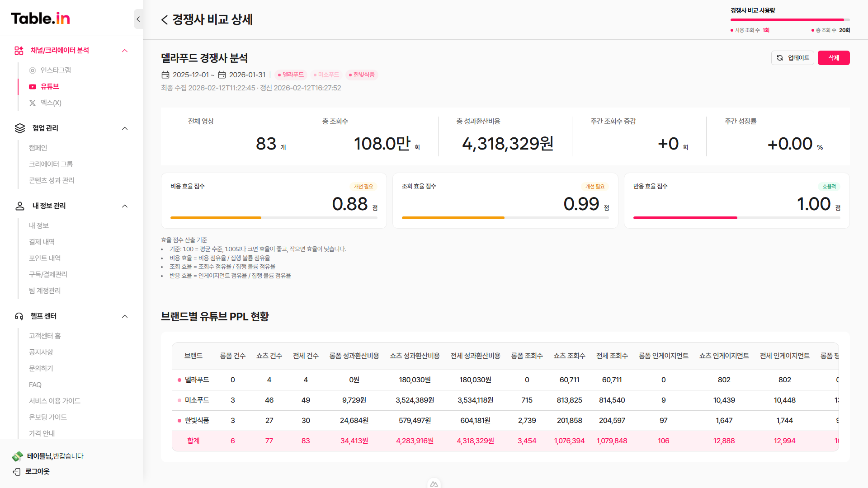The height and width of the screenshot is (488, 868).
Task: Click the 쇼츠 조회수 column header
Action: click(570, 356)
